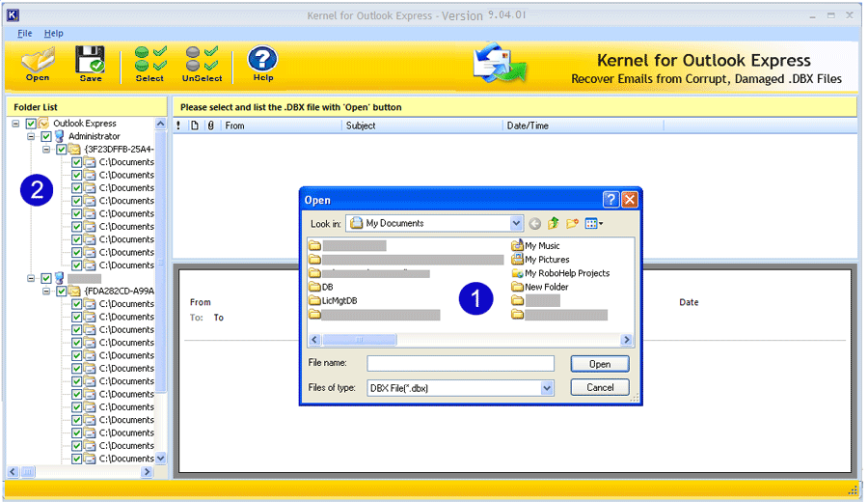
Task: Sort by the document icon column
Action: point(194,125)
